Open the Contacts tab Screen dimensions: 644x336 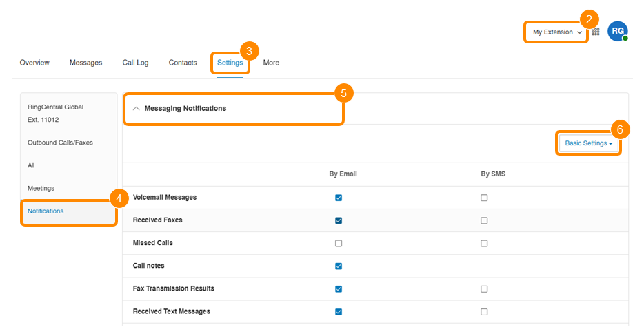tap(183, 63)
